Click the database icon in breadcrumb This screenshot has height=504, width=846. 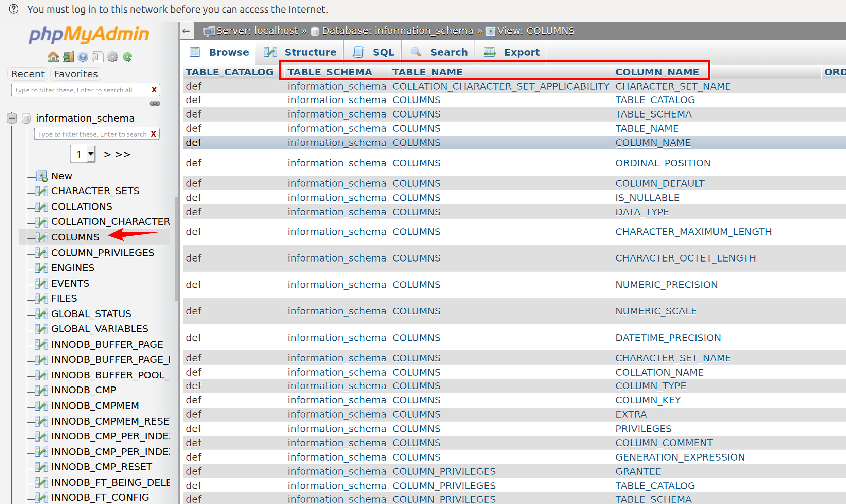pos(315,31)
